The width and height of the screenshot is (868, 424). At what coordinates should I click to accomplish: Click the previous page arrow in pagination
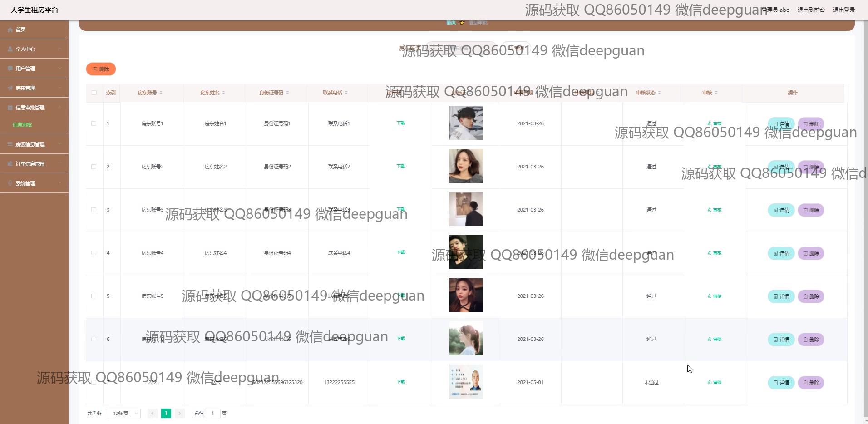tap(153, 413)
